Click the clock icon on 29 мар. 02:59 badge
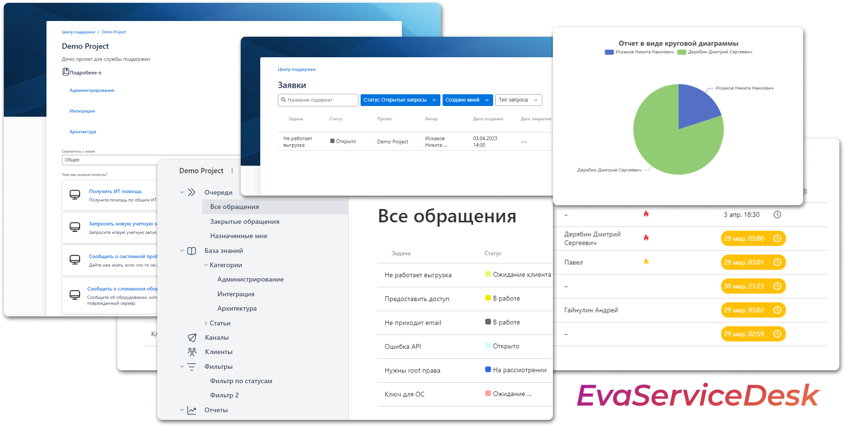The image size is (868, 428). tap(777, 334)
